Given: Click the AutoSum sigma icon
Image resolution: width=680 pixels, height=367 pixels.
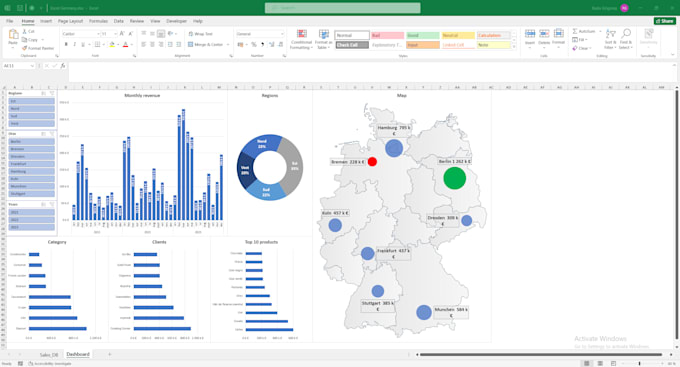Looking at the screenshot, I should pos(575,31).
